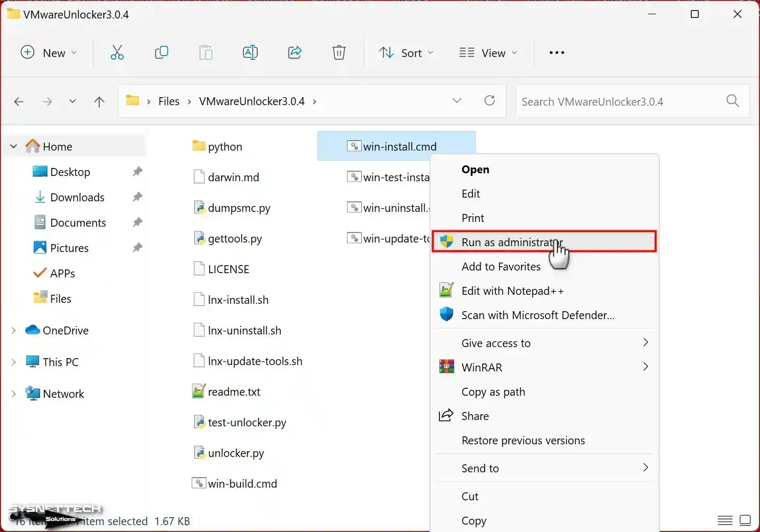Select the dumpsmc.py file icon
The width and height of the screenshot is (760, 532).
[x=199, y=208]
